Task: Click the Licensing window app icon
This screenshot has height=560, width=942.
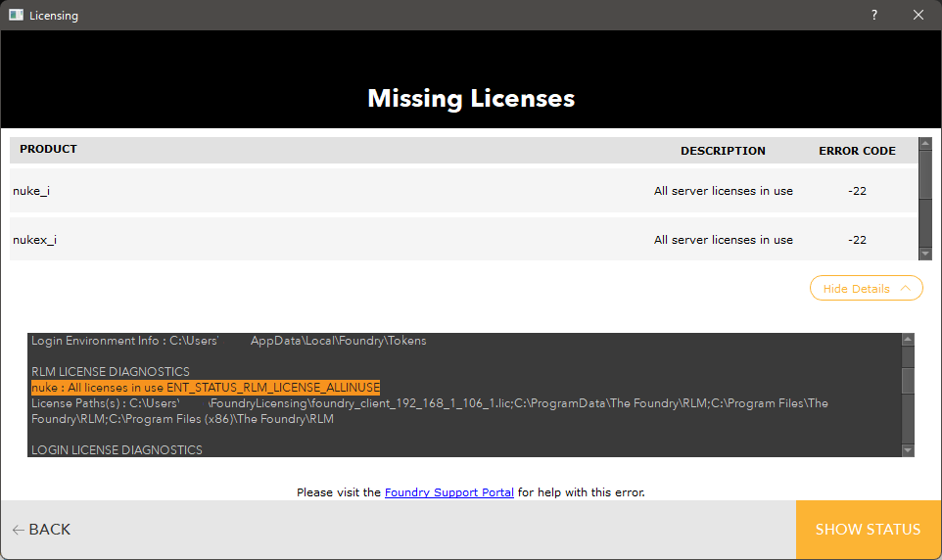Action: (17, 15)
